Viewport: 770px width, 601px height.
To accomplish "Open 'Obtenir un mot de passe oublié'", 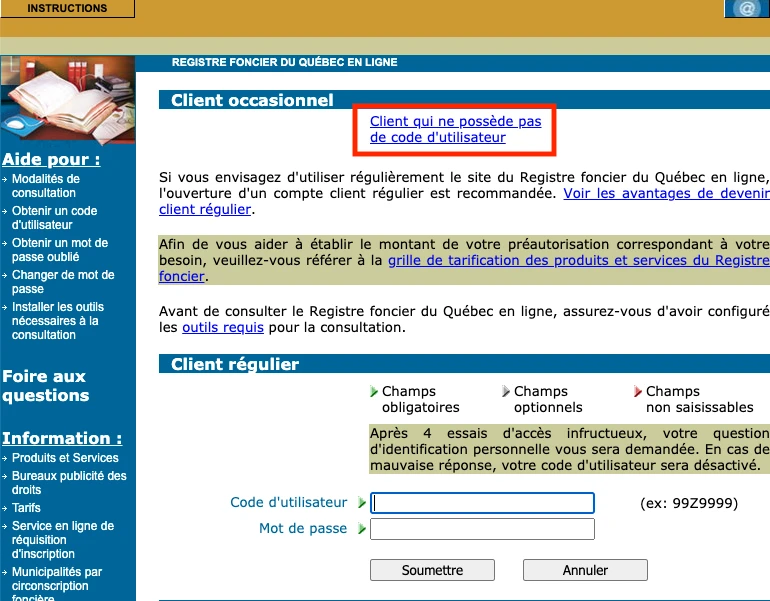I will click(59, 250).
